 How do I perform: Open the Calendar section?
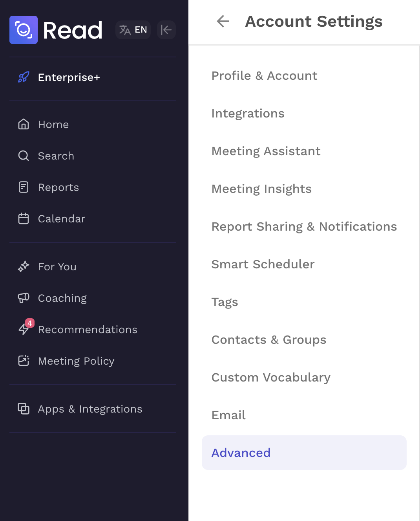coord(61,219)
